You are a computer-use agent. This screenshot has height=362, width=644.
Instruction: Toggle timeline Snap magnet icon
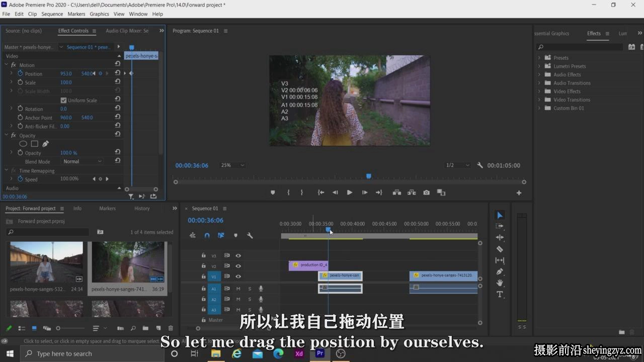coord(207,235)
